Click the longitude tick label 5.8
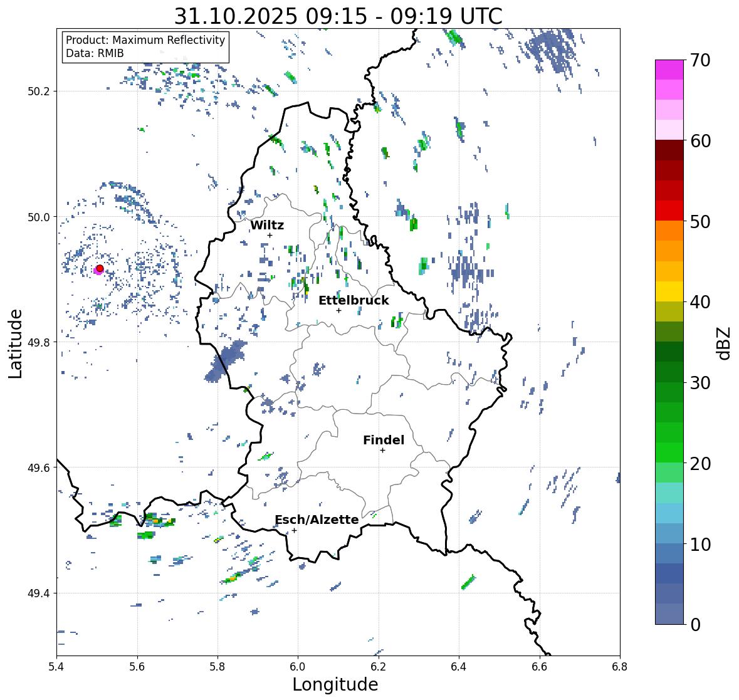The height and width of the screenshot is (700, 739). (218, 667)
